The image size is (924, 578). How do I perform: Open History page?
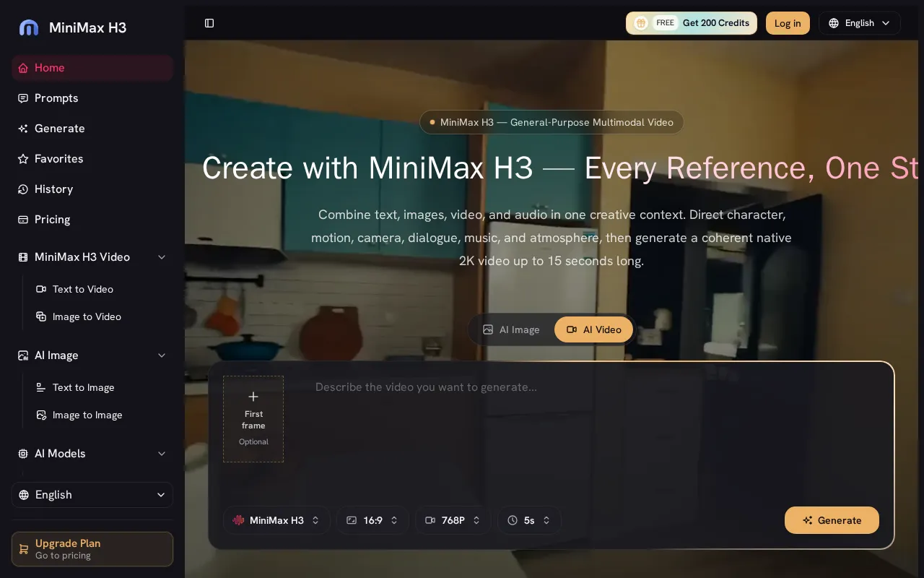point(92,189)
